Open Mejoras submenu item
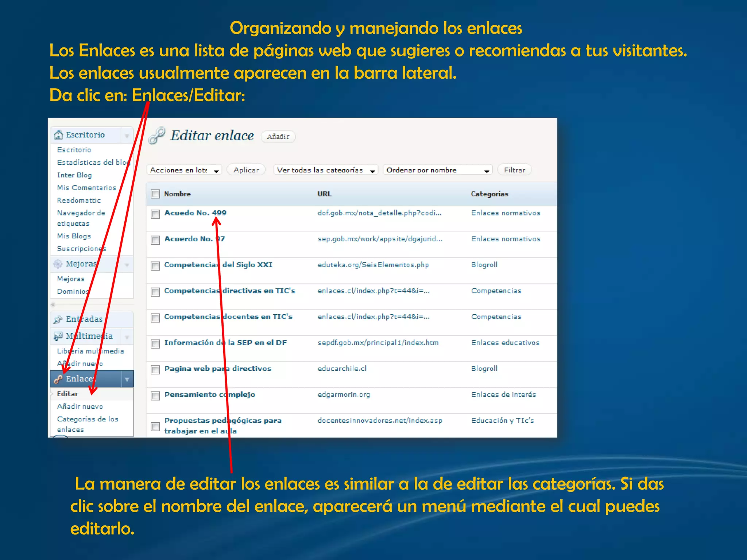747x560 pixels. [71, 279]
